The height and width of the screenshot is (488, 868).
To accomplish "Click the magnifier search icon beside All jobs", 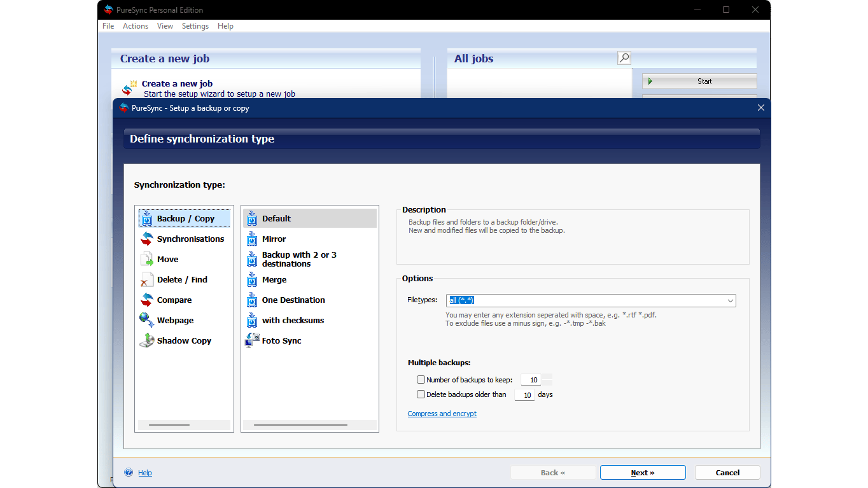I will tap(624, 58).
